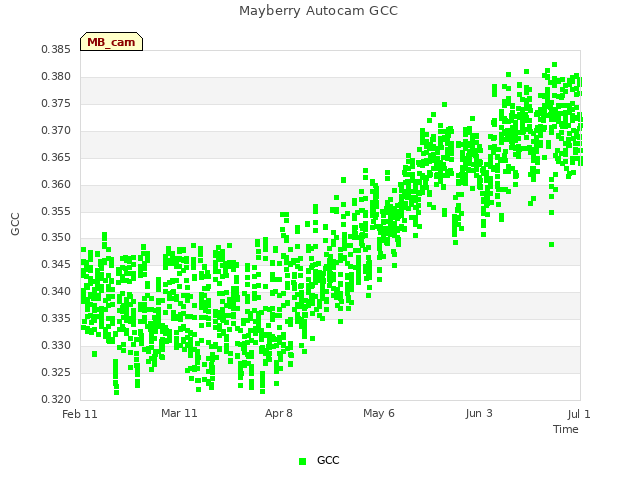Click the Feb 11 x-axis label
This screenshot has height=480, width=640.
click(x=80, y=414)
